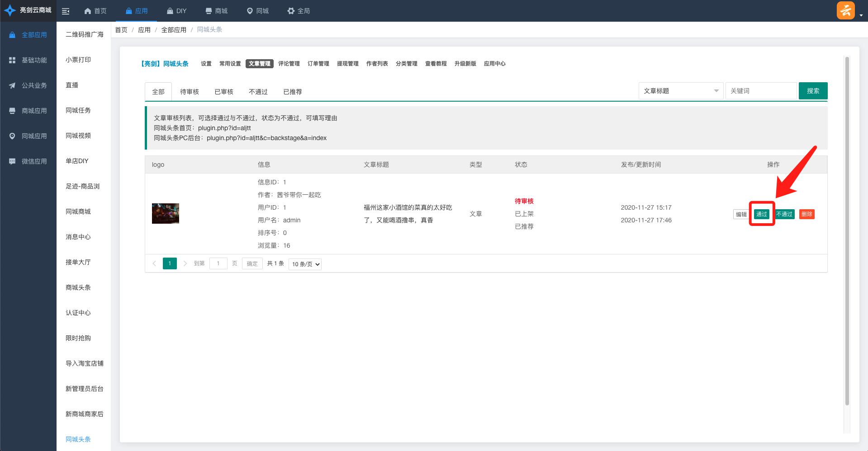Click the article logo thumbnail

(166, 213)
